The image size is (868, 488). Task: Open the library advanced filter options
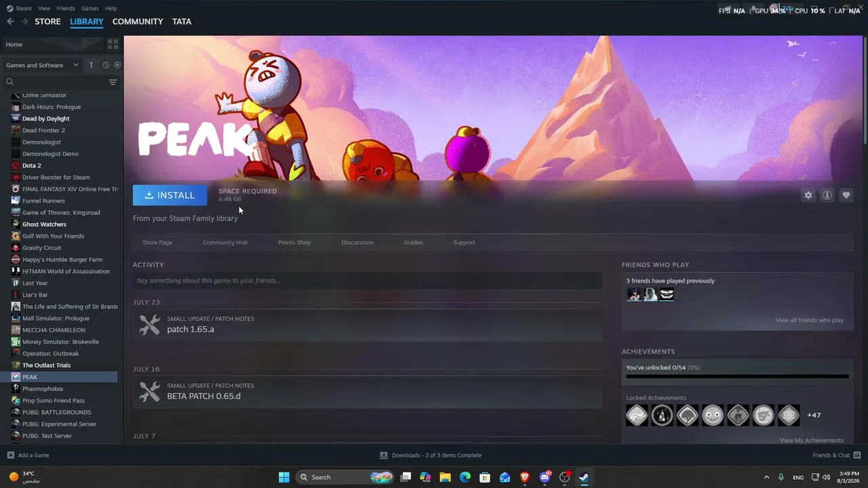(113, 82)
